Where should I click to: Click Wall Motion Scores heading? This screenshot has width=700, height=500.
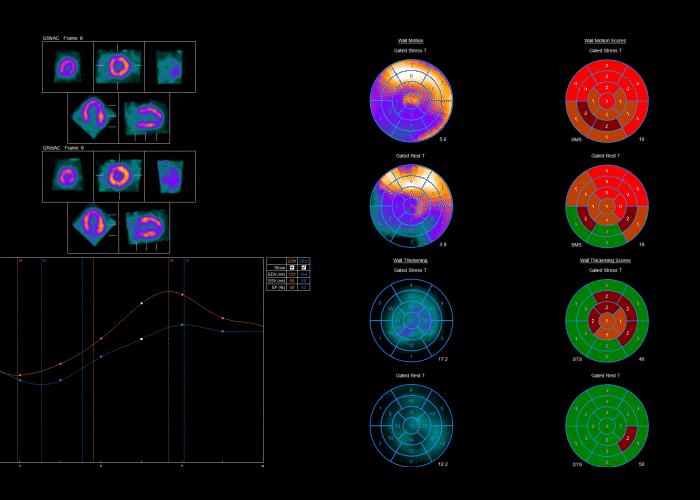click(605, 41)
